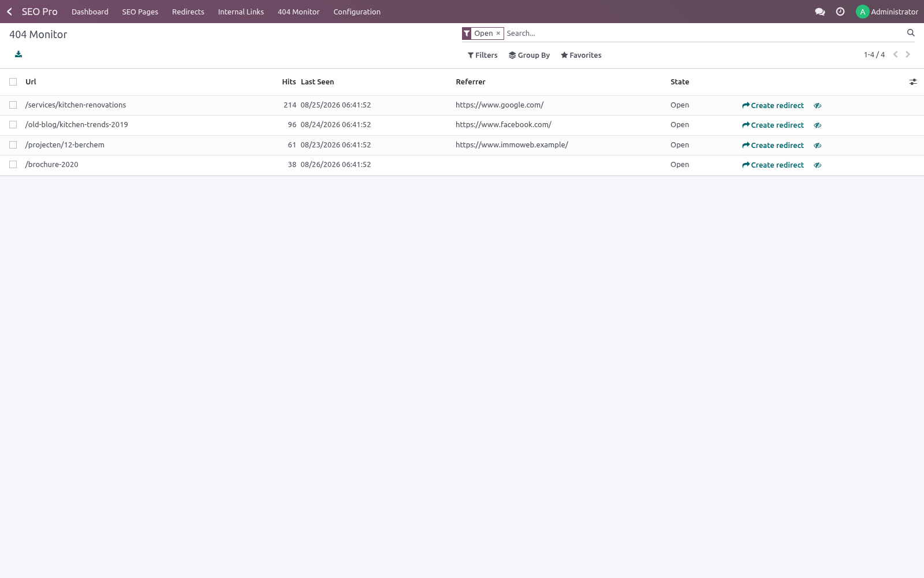This screenshot has height=578, width=924.
Task: Open the Internal Links menu
Action: (x=241, y=12)
